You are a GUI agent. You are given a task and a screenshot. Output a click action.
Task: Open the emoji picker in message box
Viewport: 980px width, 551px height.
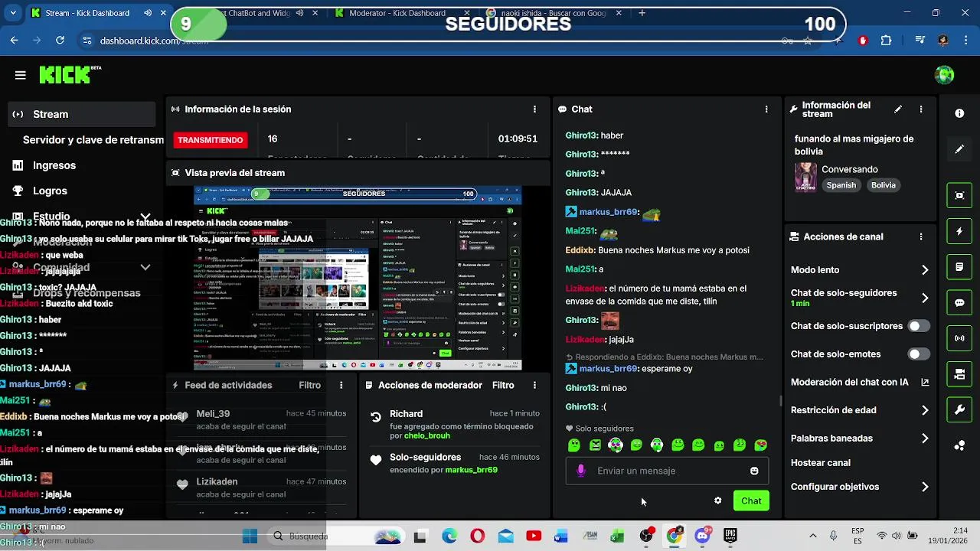tap(754, 471)
